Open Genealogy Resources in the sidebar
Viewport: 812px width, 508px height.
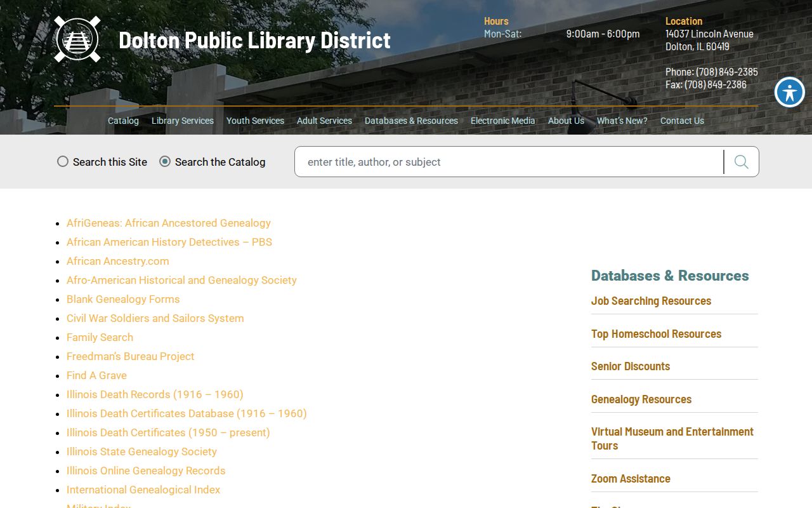coord(641,399)
